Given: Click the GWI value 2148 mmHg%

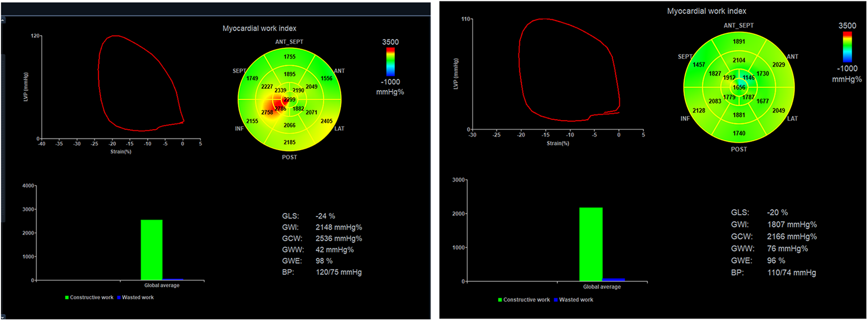Looking at the screenshot, I should (x=338, y=228).
